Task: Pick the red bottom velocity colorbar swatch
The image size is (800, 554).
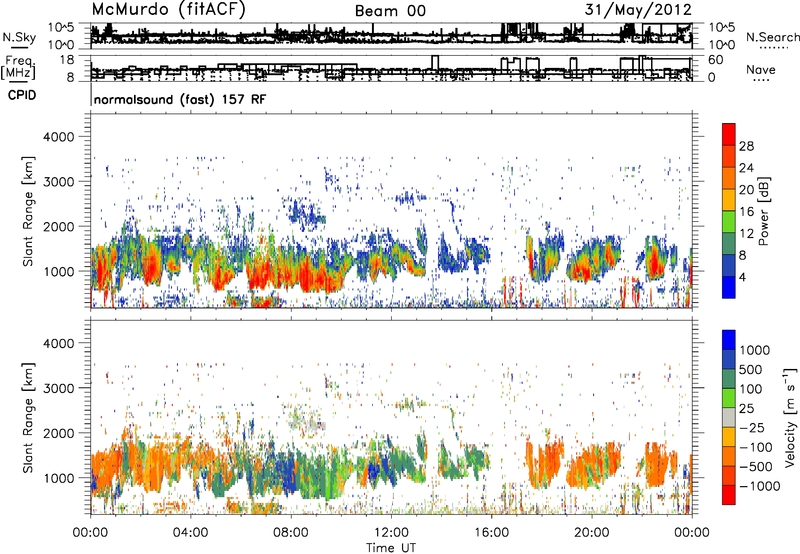Action: click(729, 495)
